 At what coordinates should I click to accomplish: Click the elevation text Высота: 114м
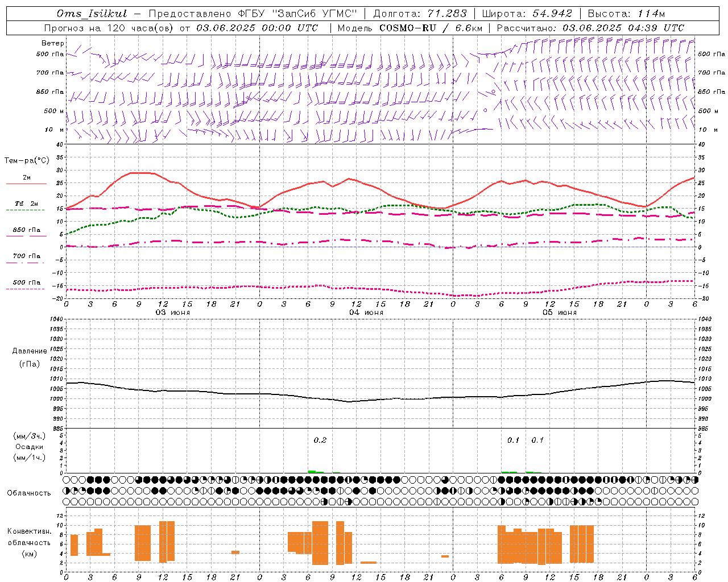click(x=627, y=14)
